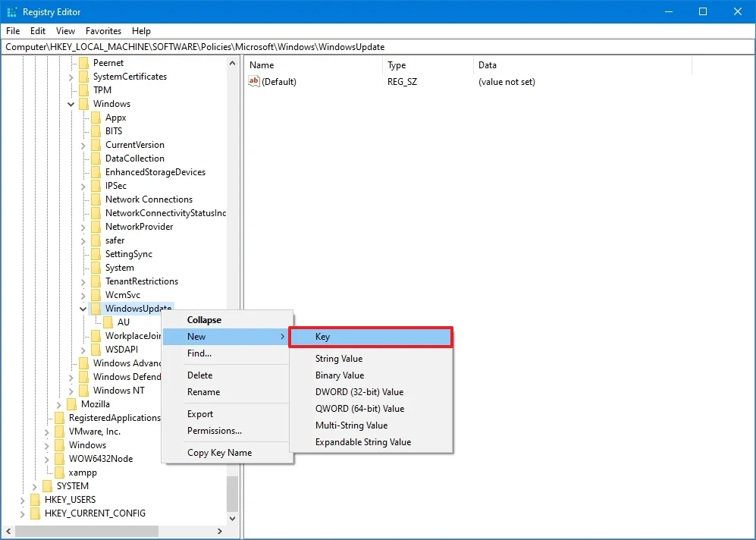This screenshot has height=540, width=756.
Task: Click the SystemCertificates folder icon
Action: coord(84,77)
